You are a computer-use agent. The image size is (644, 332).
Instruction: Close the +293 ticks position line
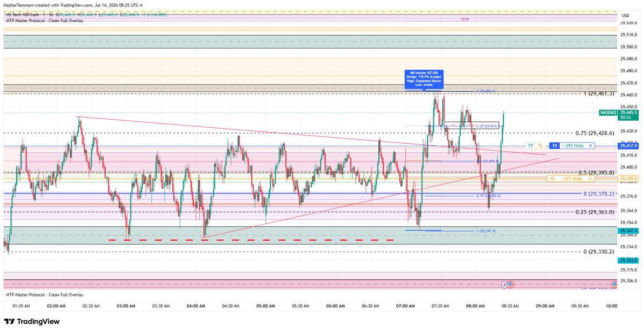click(590, 146)
